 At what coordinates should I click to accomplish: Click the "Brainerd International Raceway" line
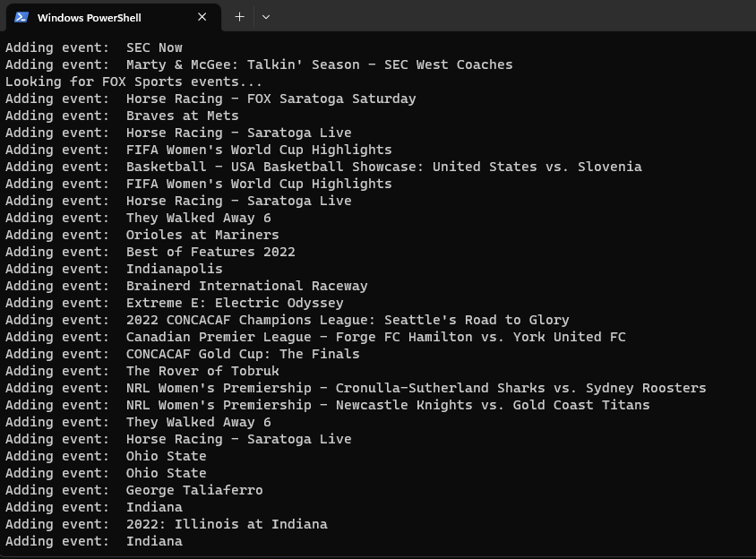click(246, 286)
